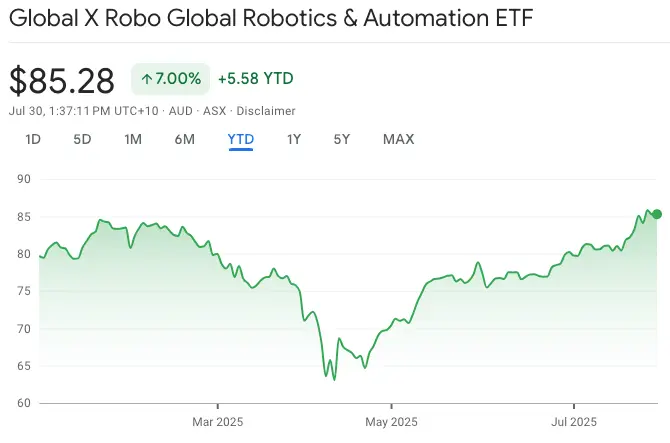
Task: Switch to the 1D time range
Action: click(33, 139)
